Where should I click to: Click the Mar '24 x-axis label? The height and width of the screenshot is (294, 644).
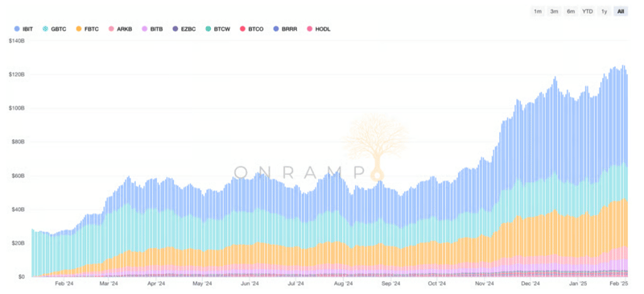pyautogui.click(x=109, y=284)
